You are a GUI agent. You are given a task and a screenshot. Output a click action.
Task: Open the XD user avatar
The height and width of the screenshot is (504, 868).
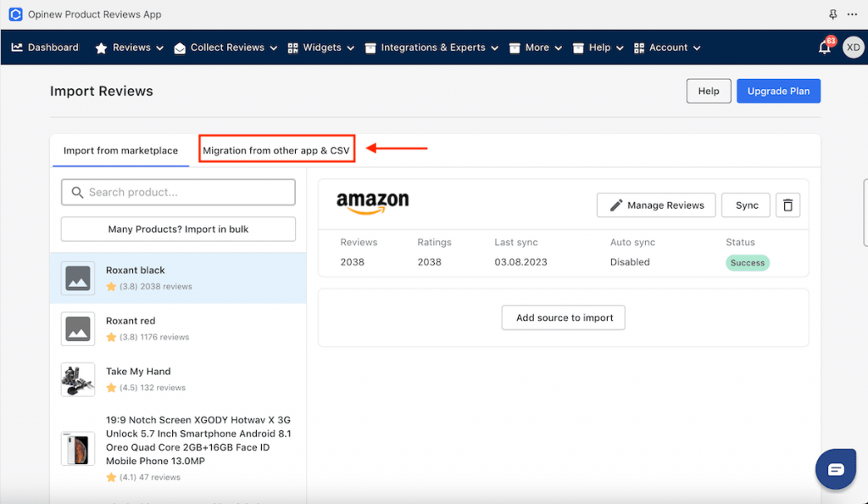coord(853,48)
